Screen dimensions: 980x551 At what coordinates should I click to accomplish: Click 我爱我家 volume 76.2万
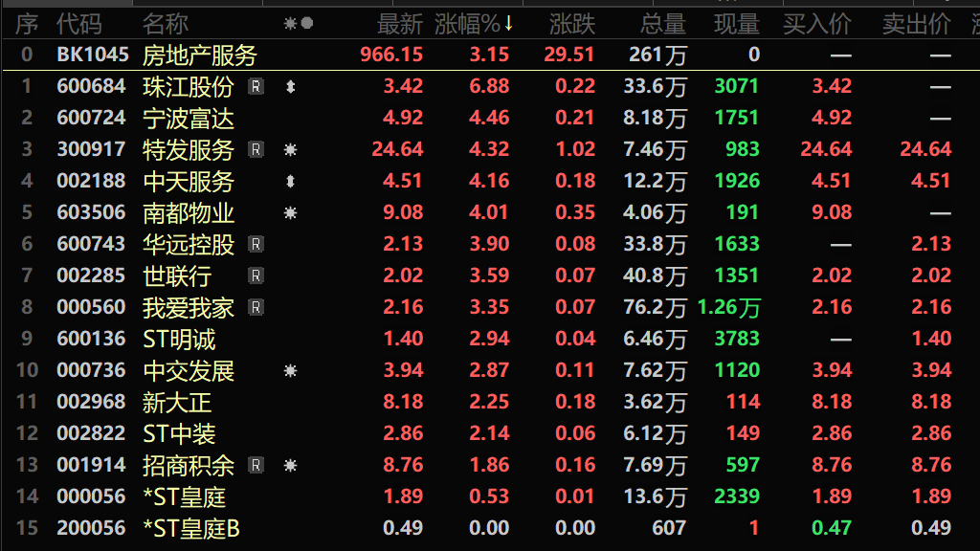pos(655,307)
